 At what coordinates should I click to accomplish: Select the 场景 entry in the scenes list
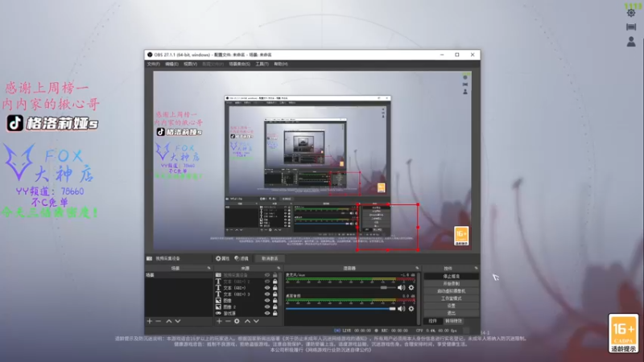(179, 275)
